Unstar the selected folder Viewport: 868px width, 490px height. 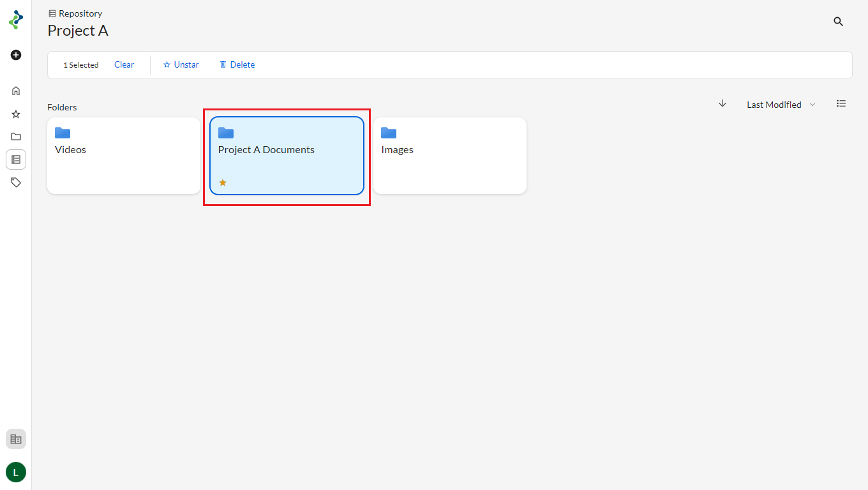(181, 64)
